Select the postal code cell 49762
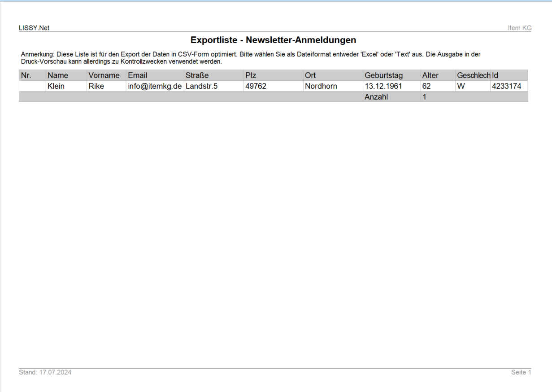Screen dimensions: 552x392 273,86
